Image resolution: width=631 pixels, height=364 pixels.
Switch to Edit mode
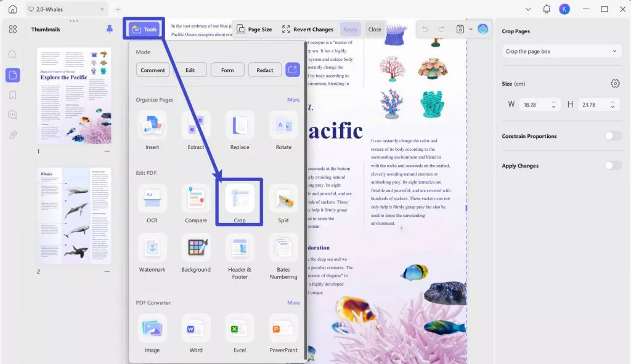[x=190, y=70]
